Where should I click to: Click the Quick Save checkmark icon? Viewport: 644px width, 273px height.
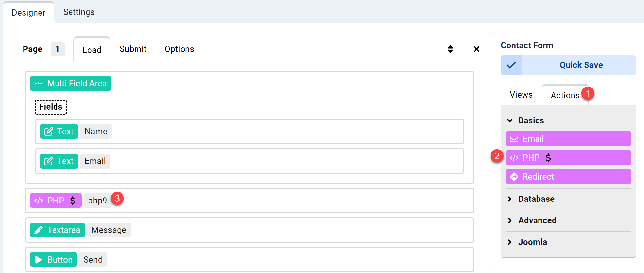(511, 65)
